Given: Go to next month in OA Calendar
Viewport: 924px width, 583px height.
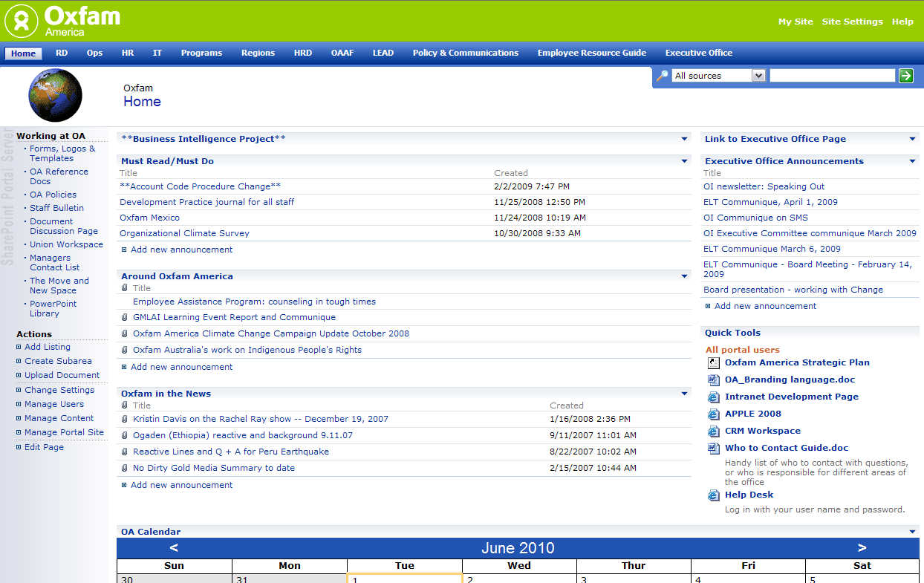Looking at the screenshot, I should click(862, 548).
